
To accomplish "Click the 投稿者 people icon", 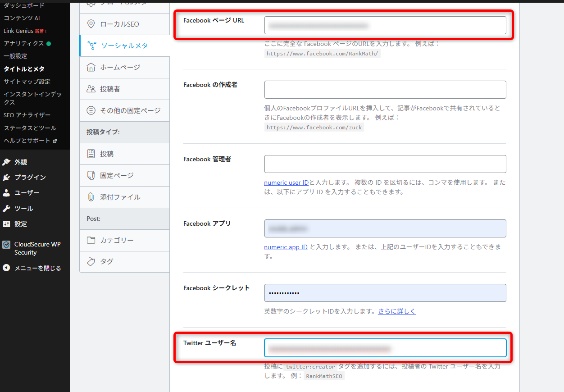I will click(x=91, y=89).
